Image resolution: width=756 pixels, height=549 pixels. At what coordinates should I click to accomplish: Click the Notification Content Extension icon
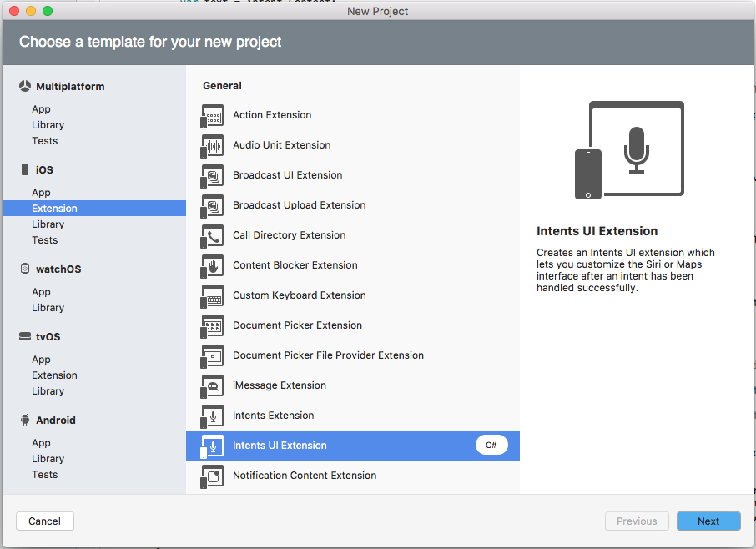tap(213, 475)
